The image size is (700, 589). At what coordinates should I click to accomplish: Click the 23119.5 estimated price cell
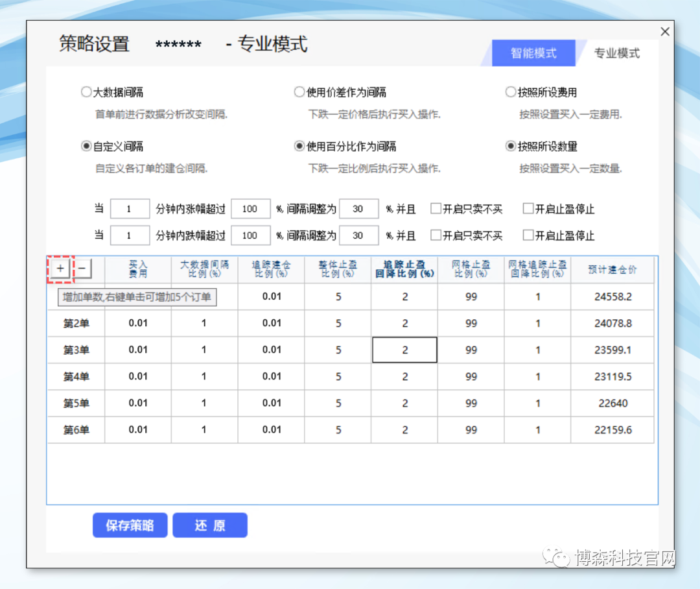tap(612, 377)
